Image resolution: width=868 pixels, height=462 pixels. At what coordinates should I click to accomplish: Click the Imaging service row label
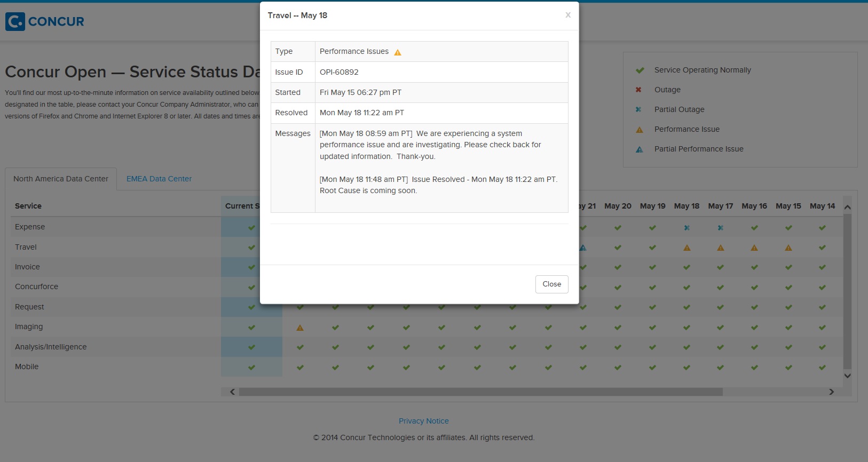pos(29,326)
